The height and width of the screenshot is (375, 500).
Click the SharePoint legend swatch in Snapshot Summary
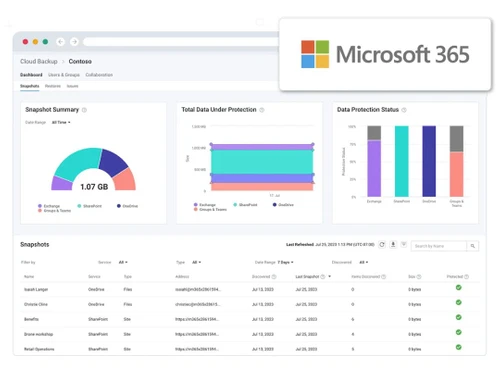79,206
